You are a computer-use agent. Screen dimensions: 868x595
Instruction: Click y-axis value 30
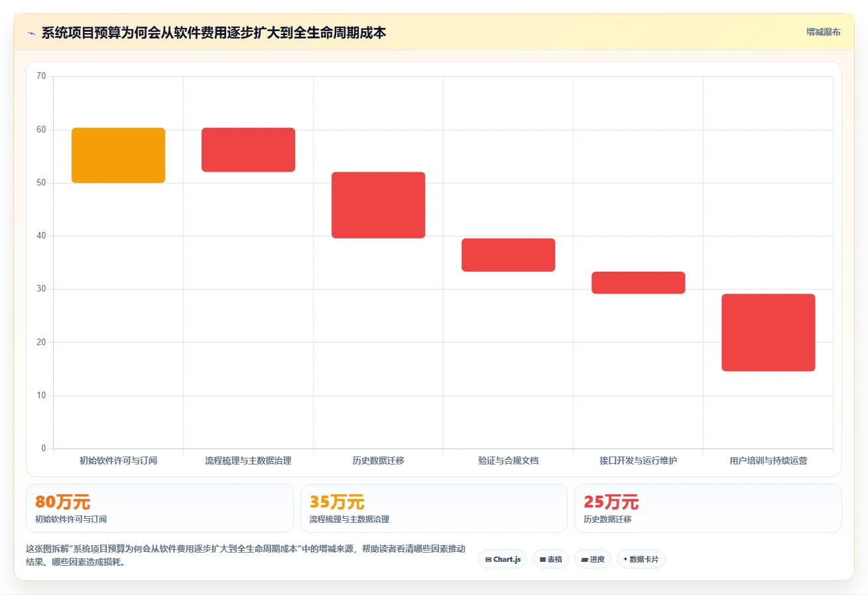(41, 289)
